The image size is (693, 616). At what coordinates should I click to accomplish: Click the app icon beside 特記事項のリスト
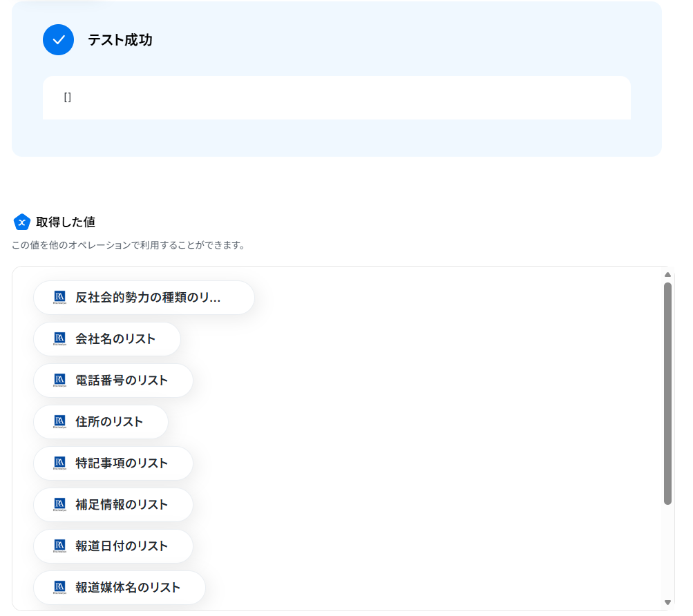[59, 463]
